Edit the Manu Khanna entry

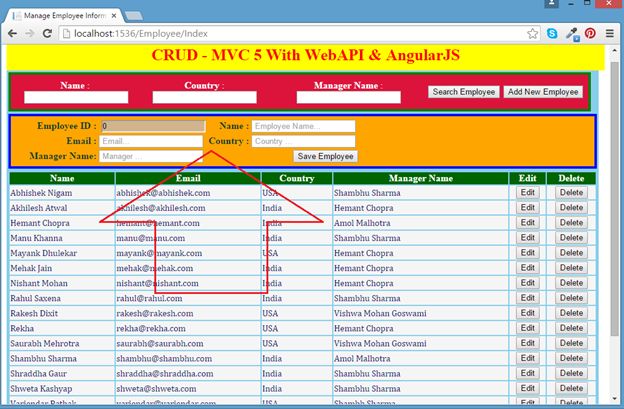pos(528,238)
